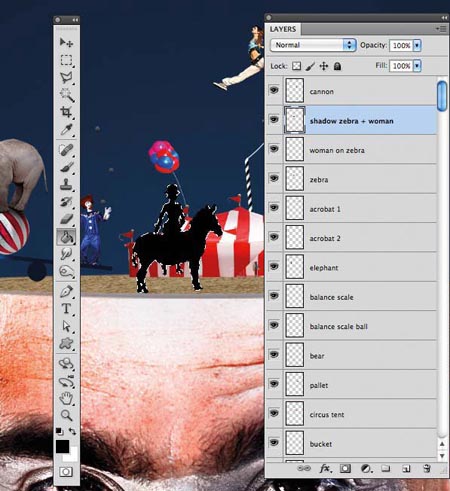Click the Fill value field
This screenshot has width=450, height=491.
coord(401,66)
